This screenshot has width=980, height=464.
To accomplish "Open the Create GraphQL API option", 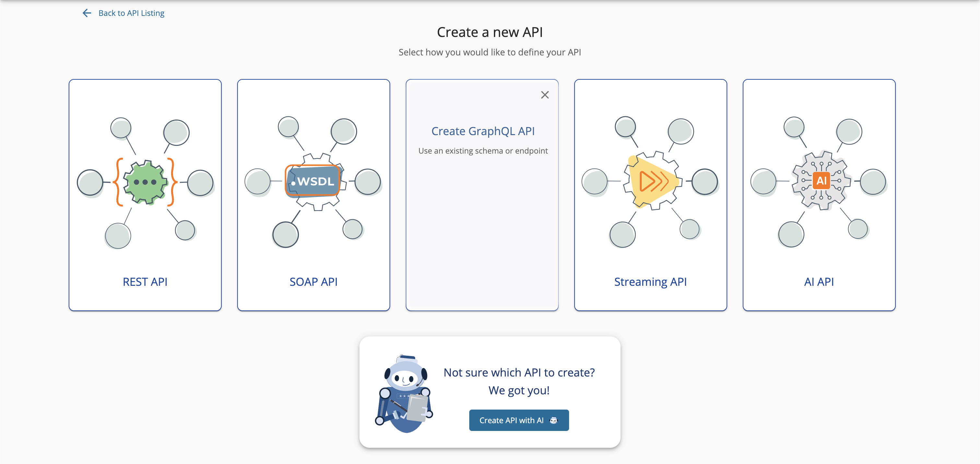I will click(x=483, y=131).
